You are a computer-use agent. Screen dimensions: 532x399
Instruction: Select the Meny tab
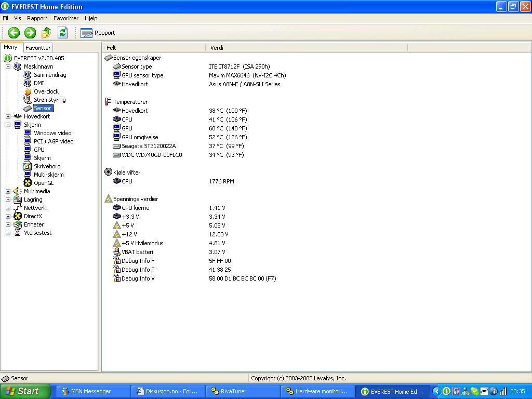[11, 47]
